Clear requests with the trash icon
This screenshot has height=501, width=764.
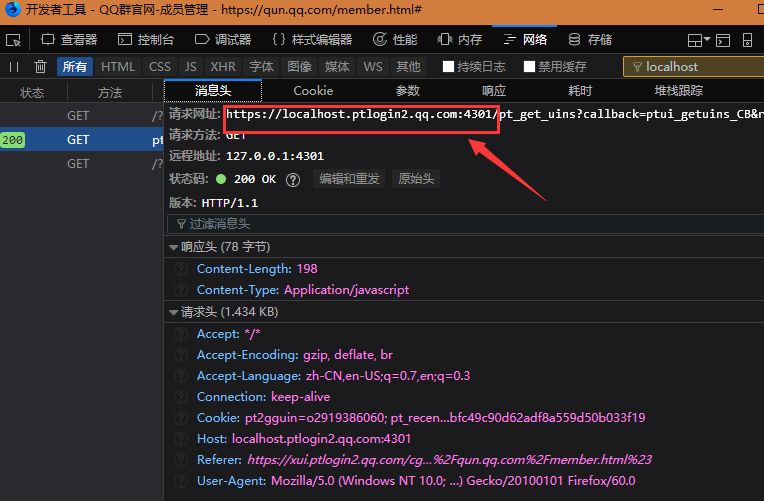[x=40, y=66]
